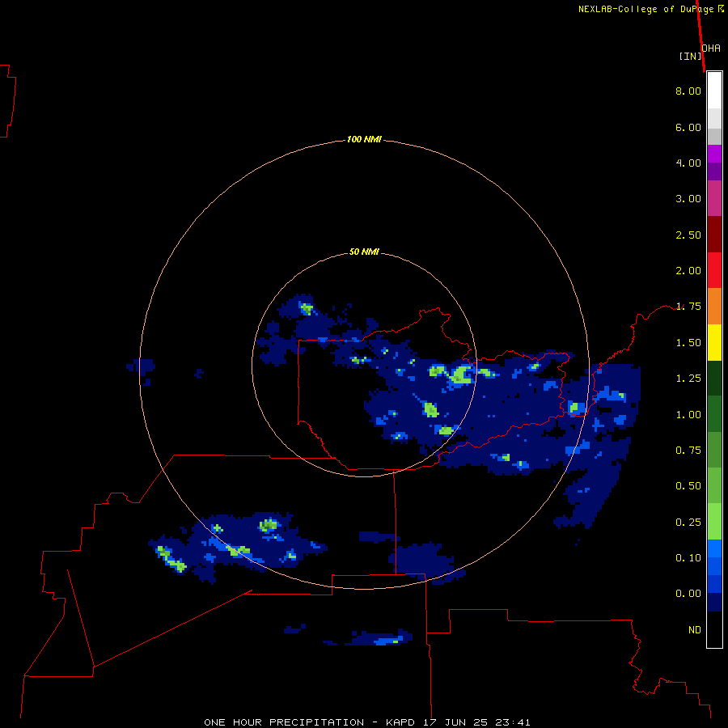
Task: Click the 2.00 legend value
Action: 688,271
